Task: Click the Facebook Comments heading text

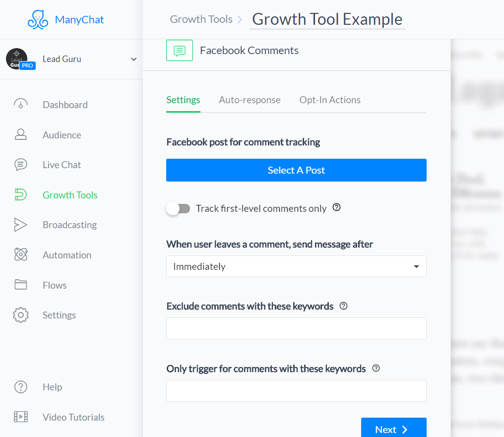Action: [250, 51]
